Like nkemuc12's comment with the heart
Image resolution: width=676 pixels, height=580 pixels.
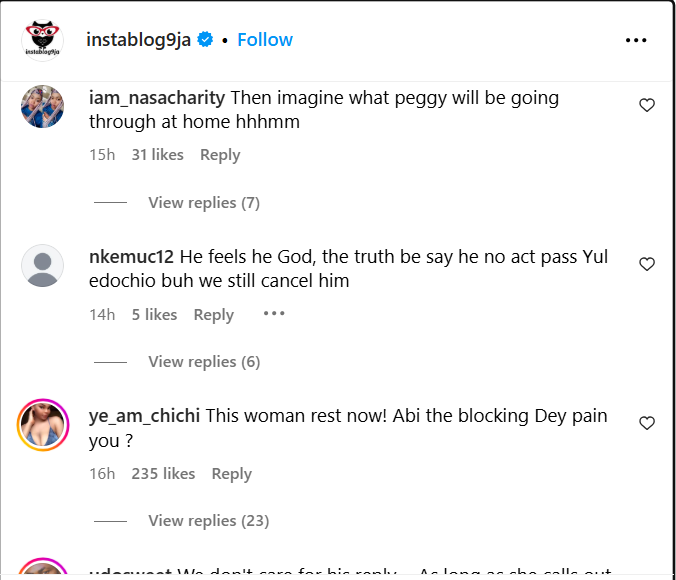click(x=647, y=264)
